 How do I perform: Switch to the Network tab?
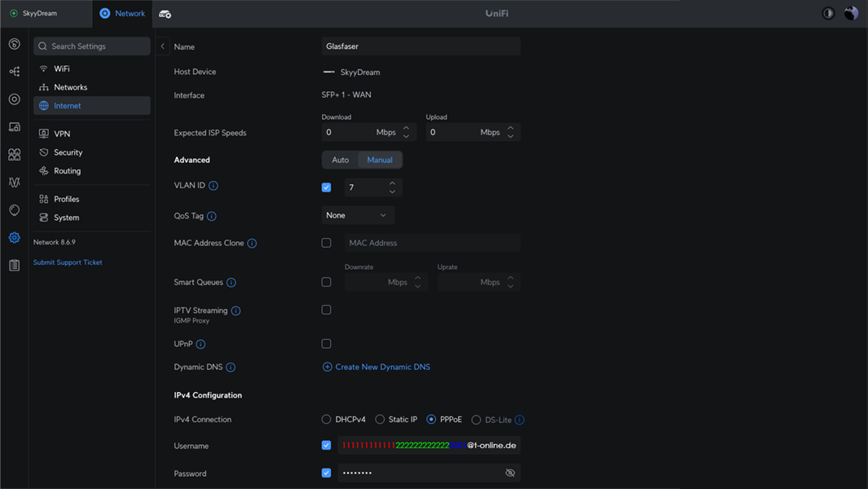click(122, 13)
